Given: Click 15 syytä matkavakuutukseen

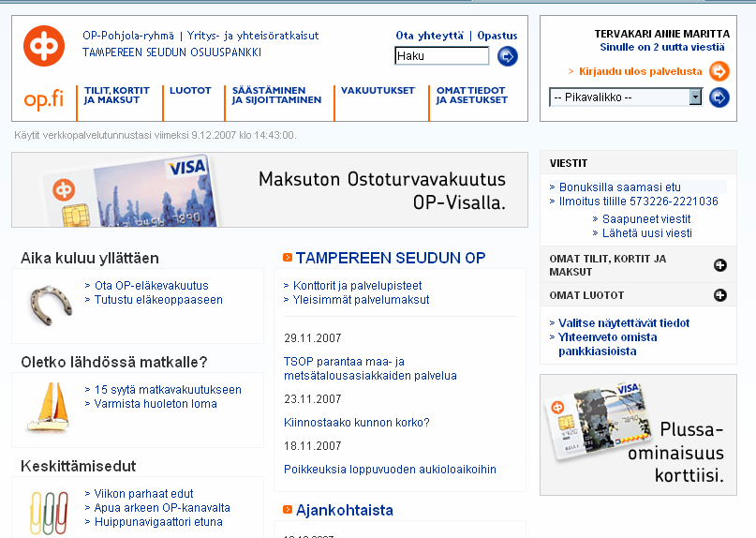Looking at the screenshot, I should point(168,390).
